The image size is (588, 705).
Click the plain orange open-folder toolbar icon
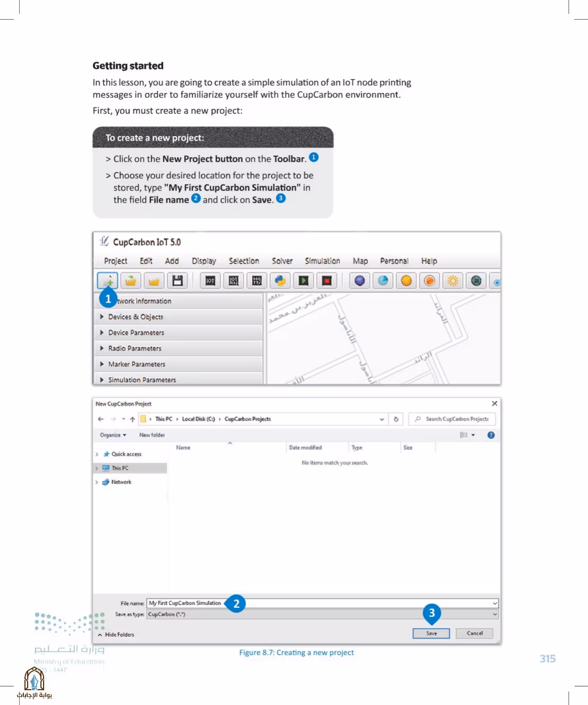pos(154,280)
